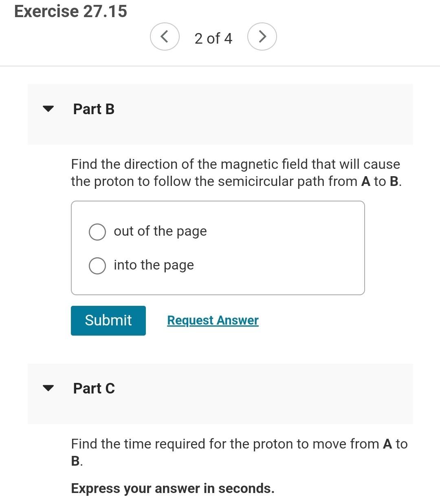The height and width of the screenshot is (504, 440).
Task: Click the Part B collapse triangle icon
Action: point(48,108)
